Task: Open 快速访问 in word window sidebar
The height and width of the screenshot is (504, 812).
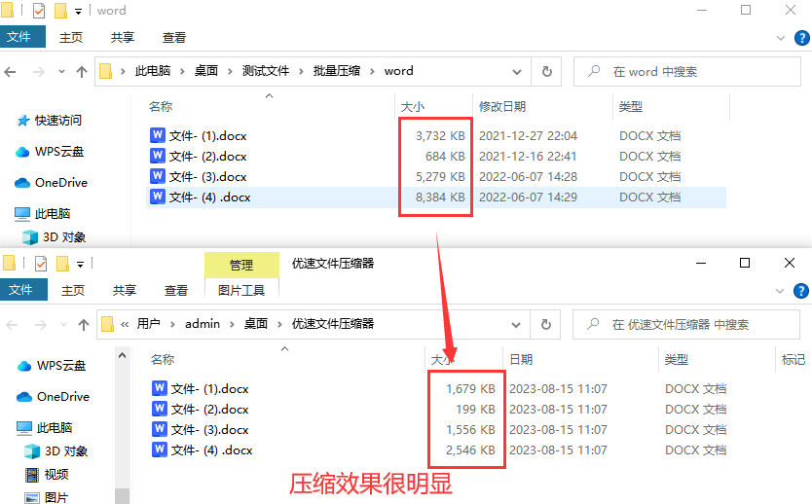Action: point(50,121)
